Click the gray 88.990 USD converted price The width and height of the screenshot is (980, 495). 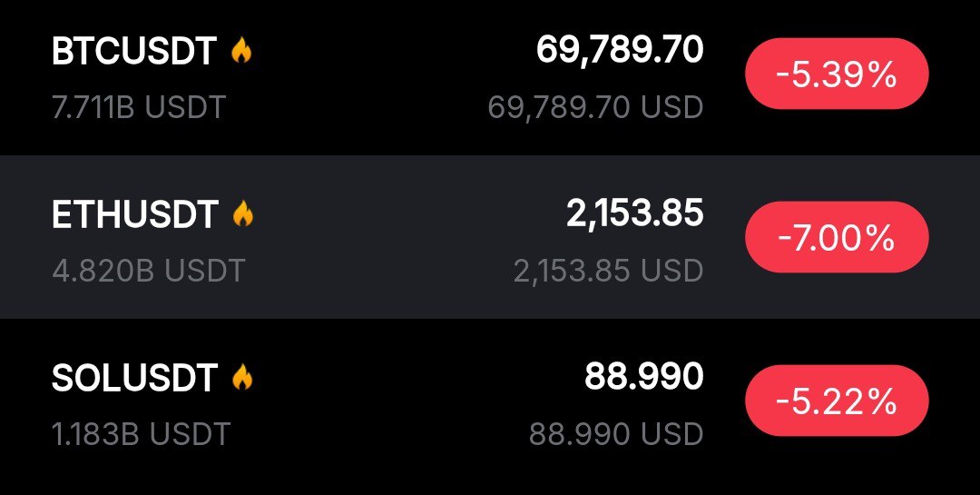pyautogui.click(x=616, y=434)
